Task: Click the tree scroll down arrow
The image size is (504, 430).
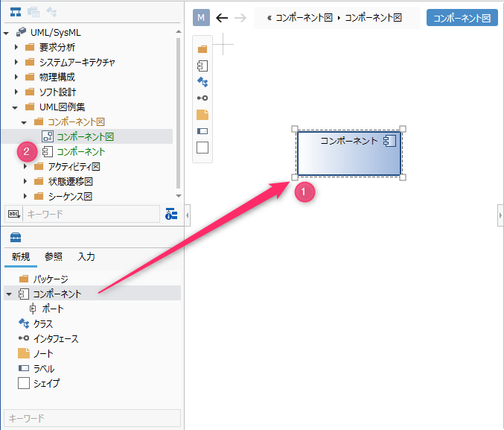Action: (x=179, y=196)
